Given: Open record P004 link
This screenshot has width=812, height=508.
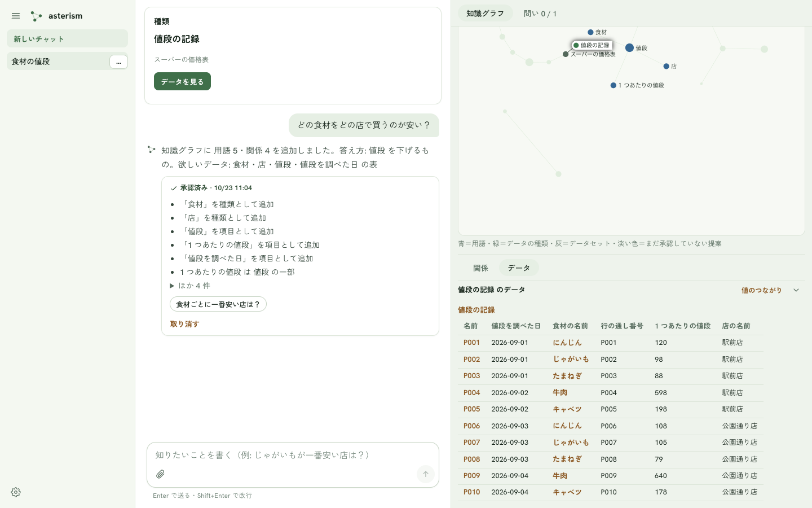Looking at the screenshot, I should point(471,392).
